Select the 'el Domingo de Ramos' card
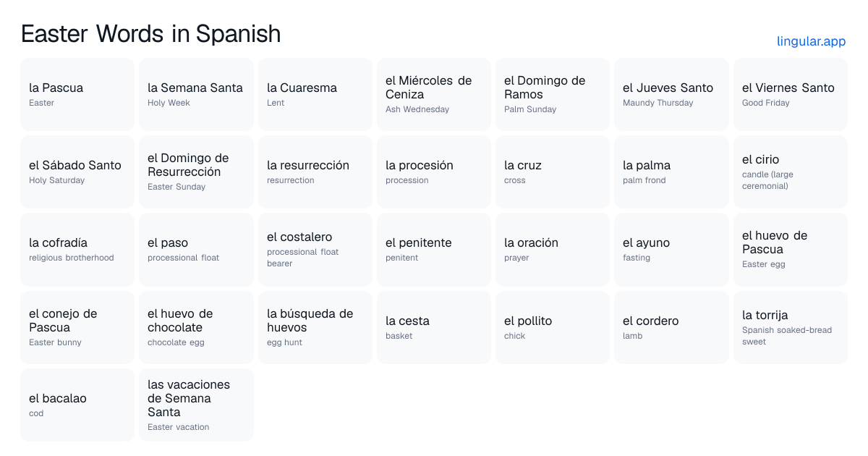This screenshot has height=456, width=868. pos(553,94)
